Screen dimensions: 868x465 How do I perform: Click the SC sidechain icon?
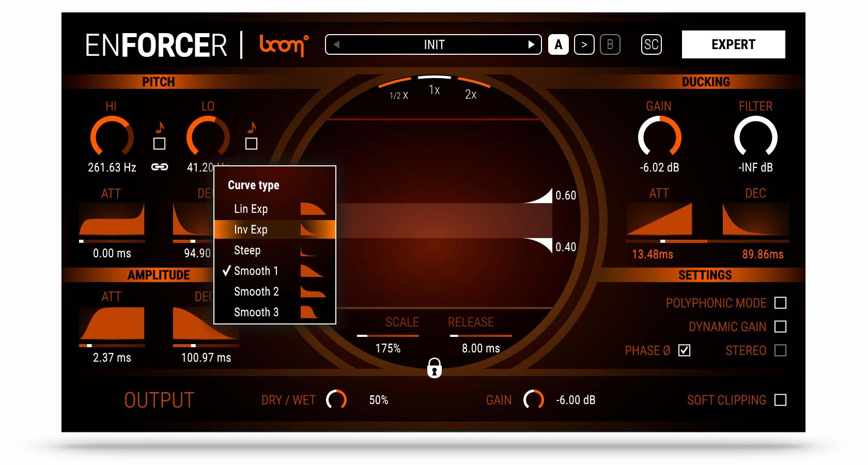651,44
